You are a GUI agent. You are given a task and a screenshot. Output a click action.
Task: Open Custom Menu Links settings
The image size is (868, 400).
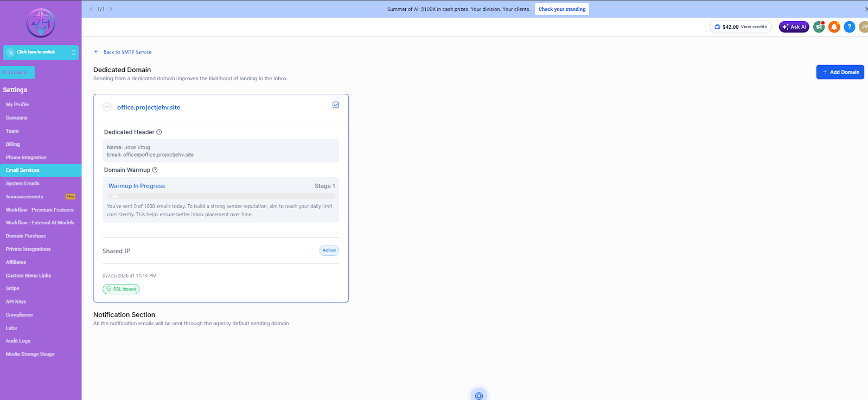(28, 276)
